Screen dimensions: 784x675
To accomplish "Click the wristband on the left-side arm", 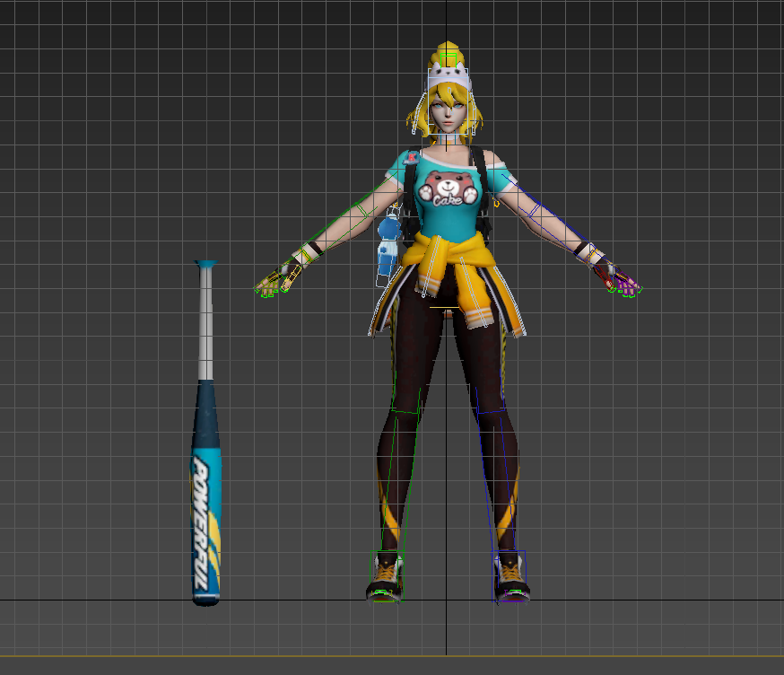I will [x=311, y=250].
